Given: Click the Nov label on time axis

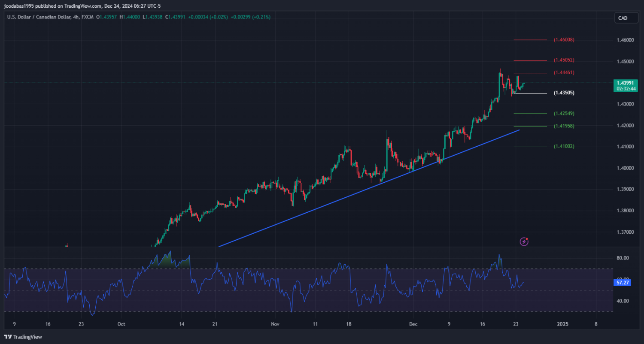Looking at the screenshot, I should (275, 324).
